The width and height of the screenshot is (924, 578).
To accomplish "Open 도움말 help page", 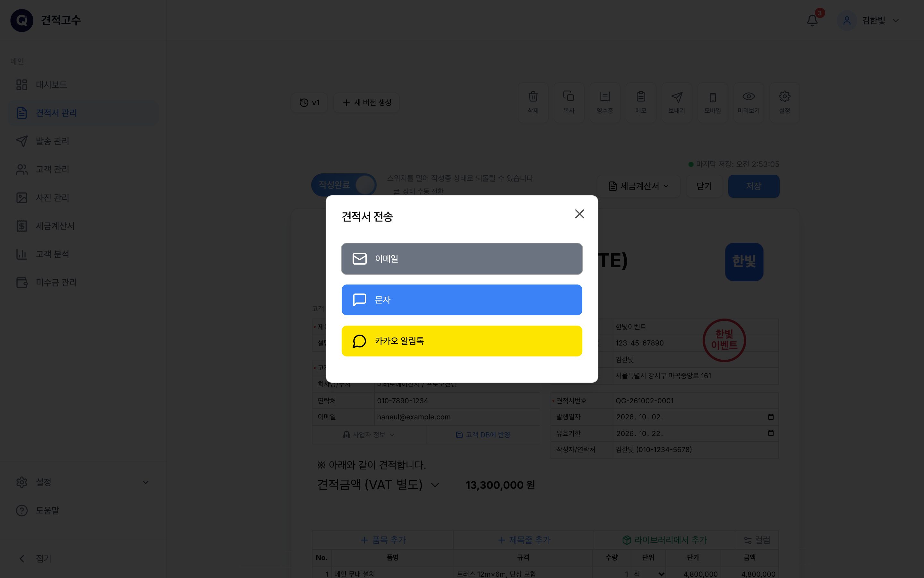I will [x=83, y=511].
